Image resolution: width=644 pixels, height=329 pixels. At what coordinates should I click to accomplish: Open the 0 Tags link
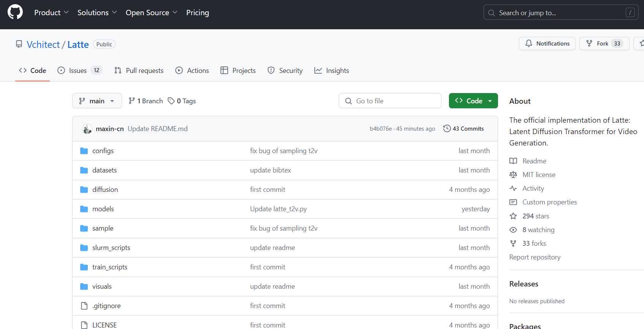[x=182, y=101]
